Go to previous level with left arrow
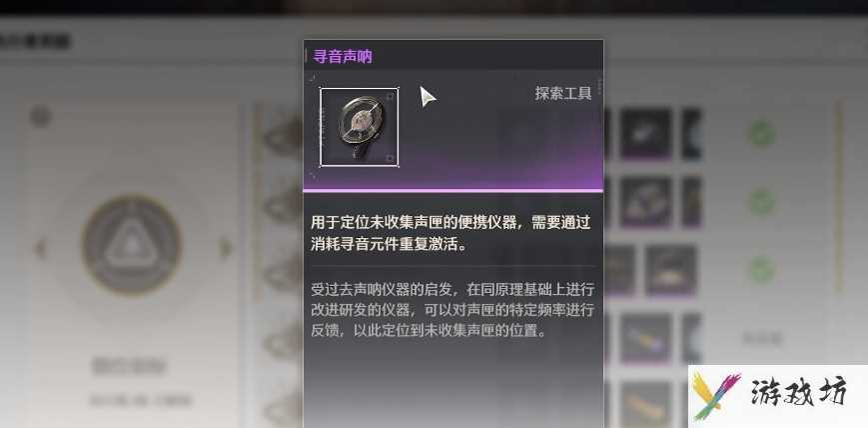 click(40, 248)
